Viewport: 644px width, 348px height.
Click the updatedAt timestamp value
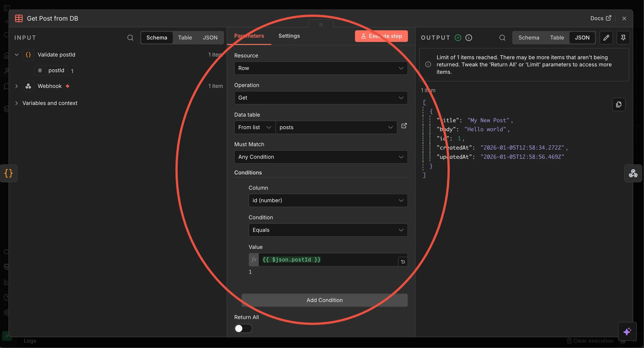pyautogui.click(x=522, y=157)
